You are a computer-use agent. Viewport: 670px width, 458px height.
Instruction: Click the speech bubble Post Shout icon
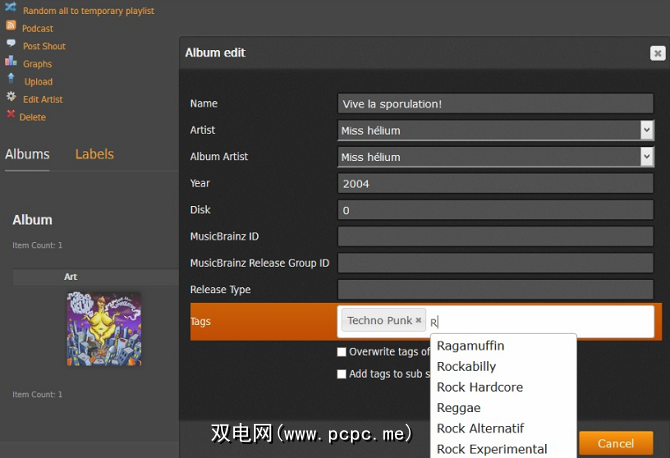11,43
